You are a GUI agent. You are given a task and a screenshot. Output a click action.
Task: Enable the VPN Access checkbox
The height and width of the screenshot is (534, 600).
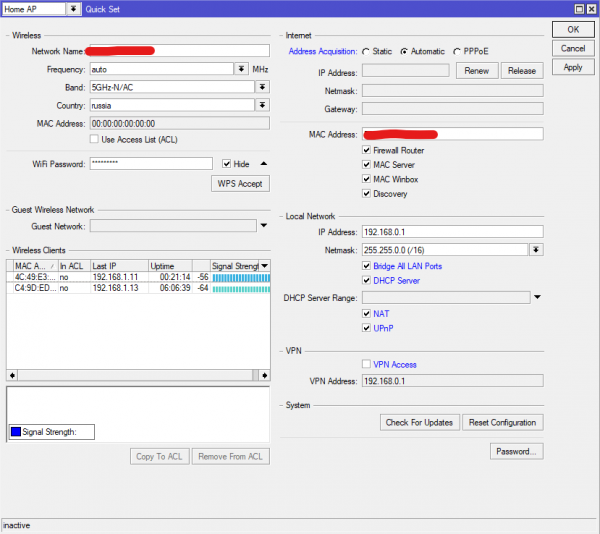367,364
